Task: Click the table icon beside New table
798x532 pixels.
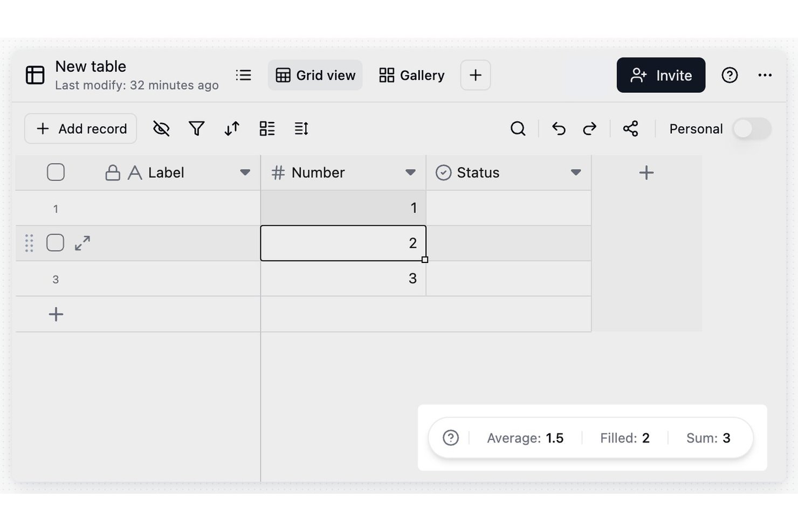Action: 35,75
